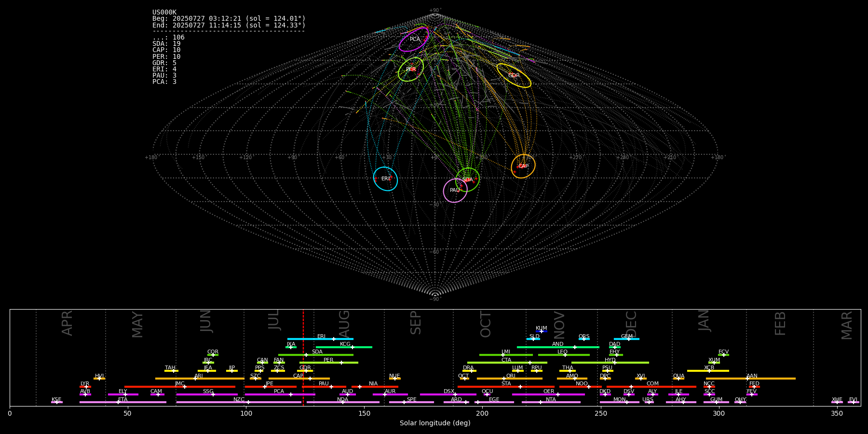
Task: Select the CAP radiant circle on the sky map
Action: (523, 166)
